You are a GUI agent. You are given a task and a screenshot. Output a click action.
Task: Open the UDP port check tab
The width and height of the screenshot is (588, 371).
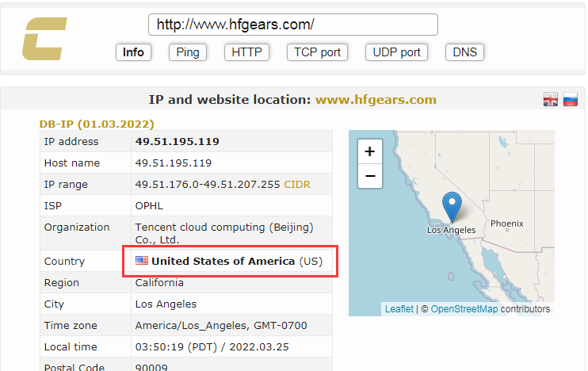click(x=396, y=52)
